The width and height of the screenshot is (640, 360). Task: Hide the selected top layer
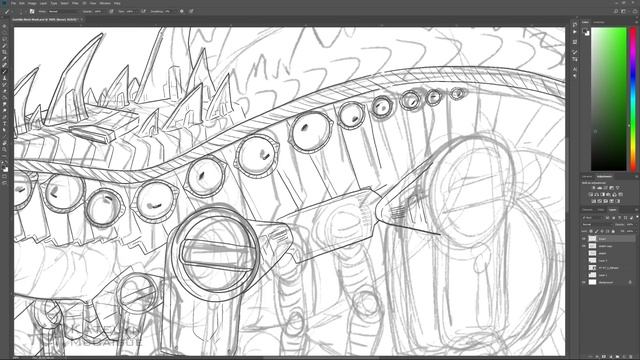click(584, 239)
